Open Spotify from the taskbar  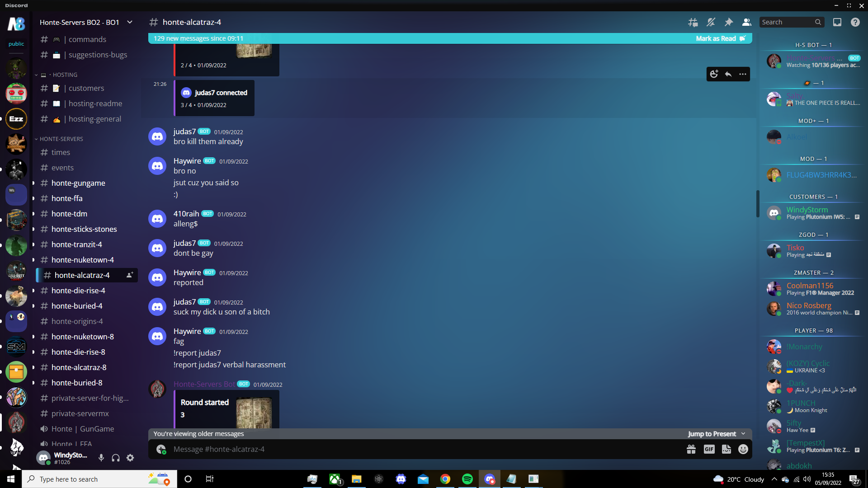467,479
